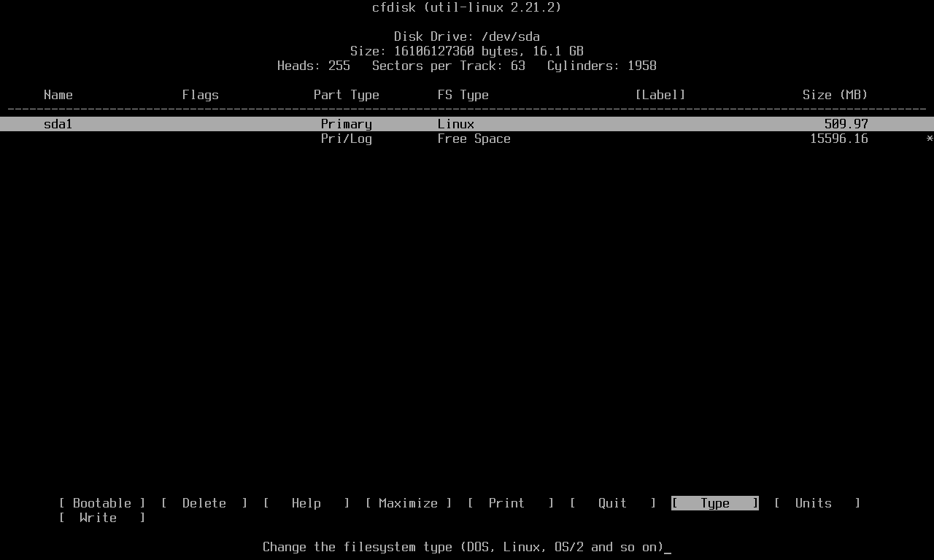Viewport: 934px width, 560px height.
Task: Click the Size (MB) column header
Action: [835, 95]
